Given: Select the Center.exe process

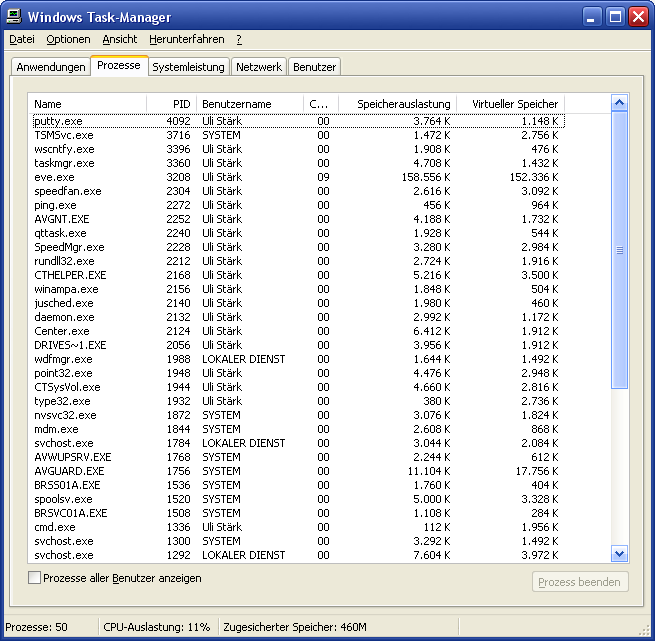Looking at the screenshot, I should (x=298, y=331).
